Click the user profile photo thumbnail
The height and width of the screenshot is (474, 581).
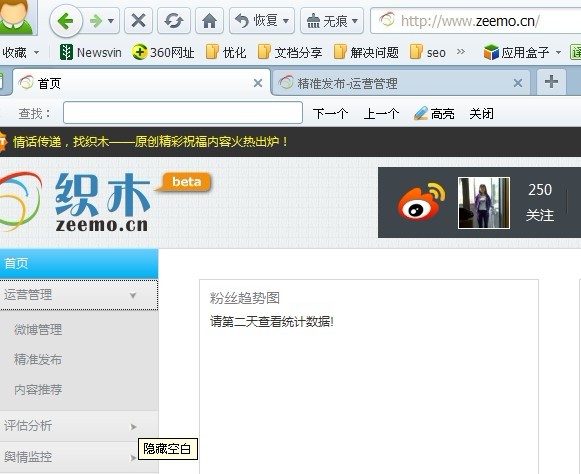(484, 203)
